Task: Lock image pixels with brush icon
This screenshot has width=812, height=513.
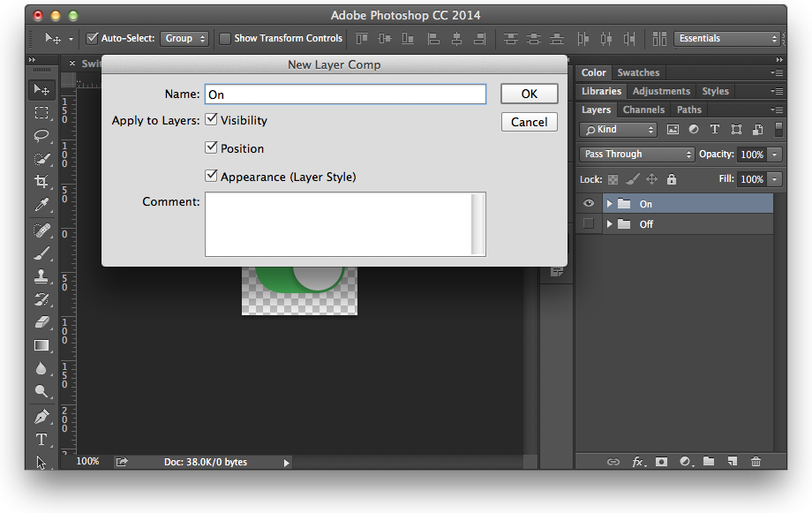Action: (632, 179)
